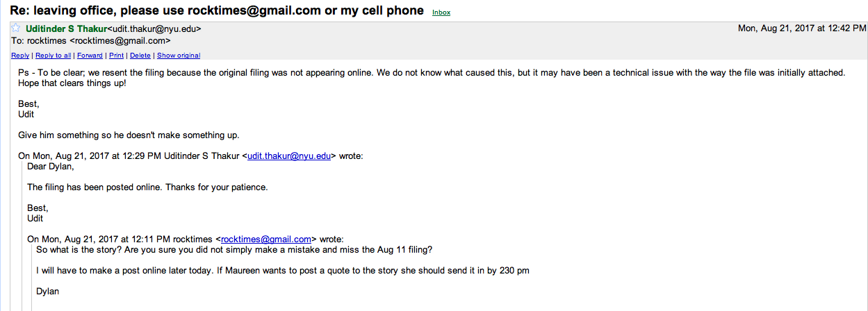Open the Inbox label link
This screenshot has height=311, width=868.
[x=441, y=12]
